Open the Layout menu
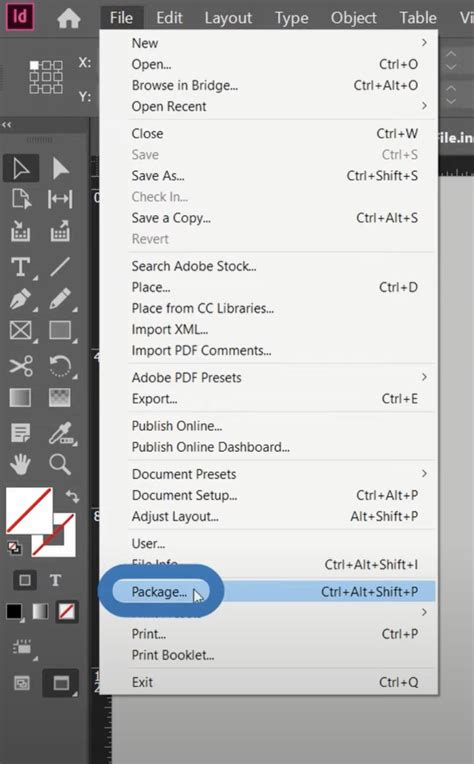The width and height of the screenshot is (474, 764). click(228, 18)
